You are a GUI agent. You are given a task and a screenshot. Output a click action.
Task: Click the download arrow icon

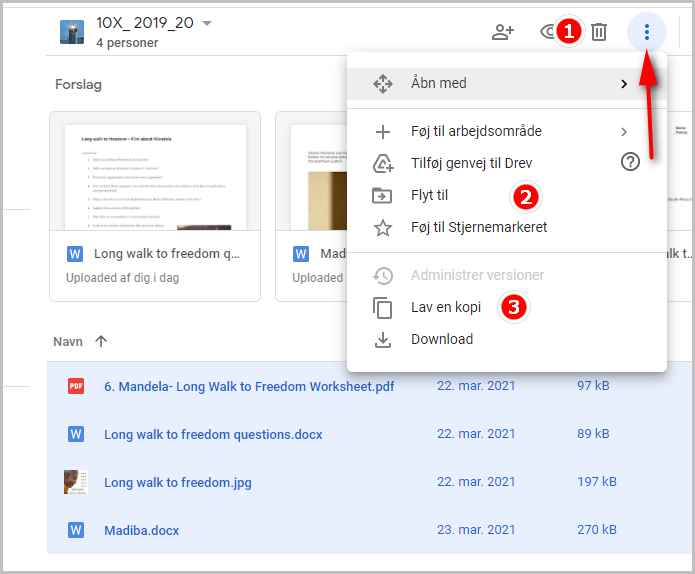click(383, 340)
